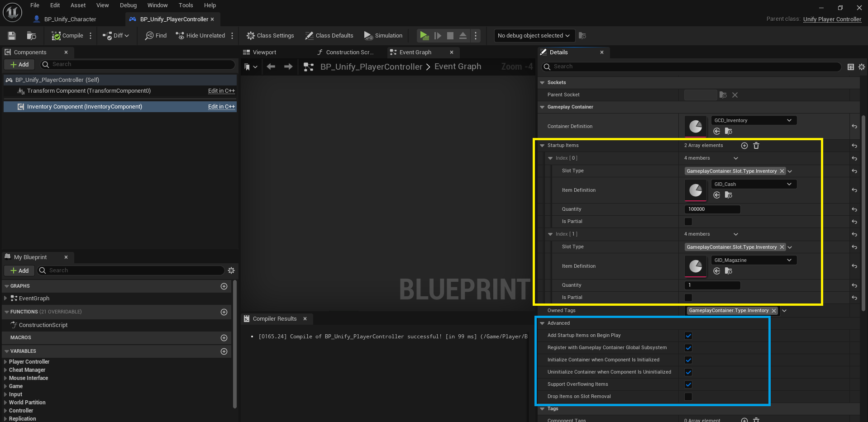Toggle Simulation mode
868x422 pixels.
click(383, 36)
